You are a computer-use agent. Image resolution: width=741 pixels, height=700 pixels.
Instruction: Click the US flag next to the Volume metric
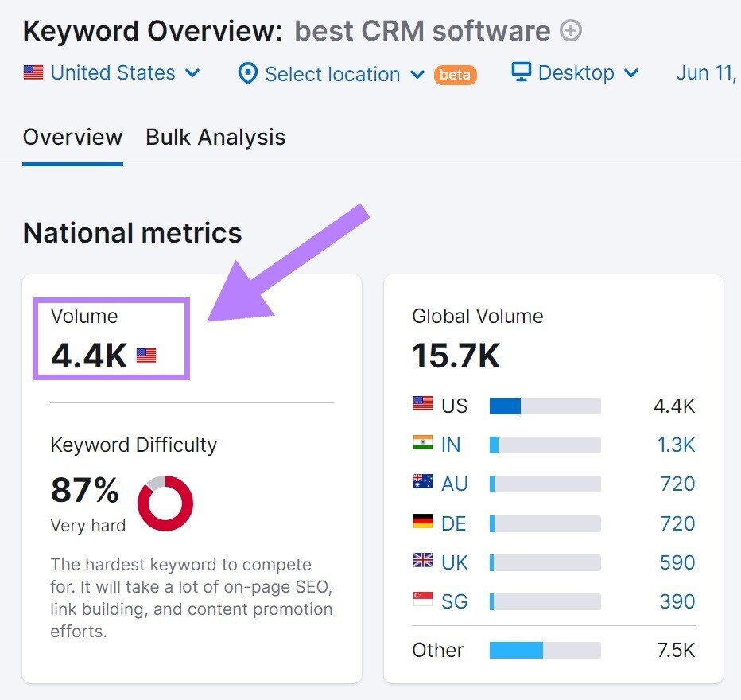[145, 355]
